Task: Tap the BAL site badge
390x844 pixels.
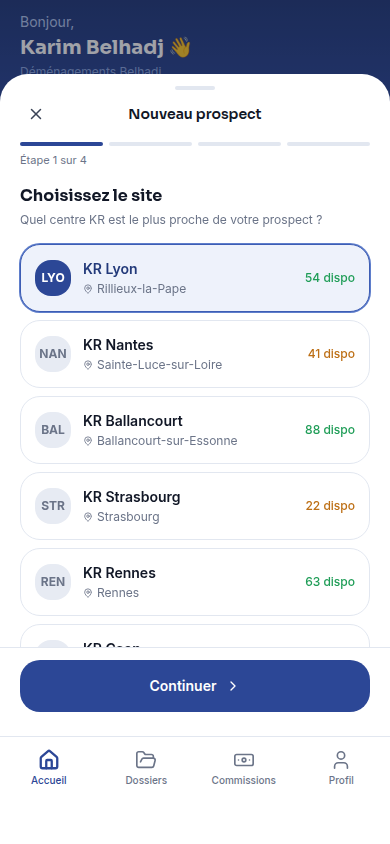Action: (53, 430)
